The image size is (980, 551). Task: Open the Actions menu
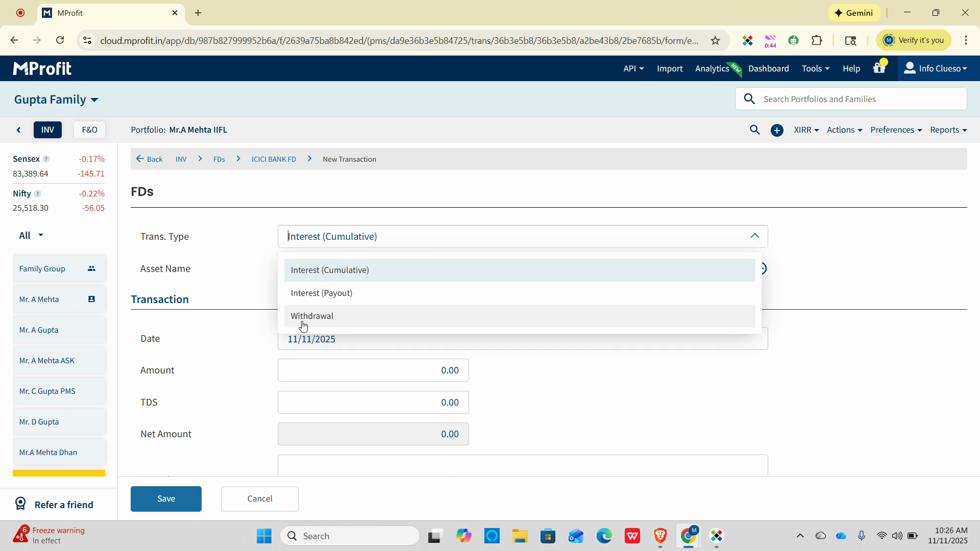(x=844, y=130)
